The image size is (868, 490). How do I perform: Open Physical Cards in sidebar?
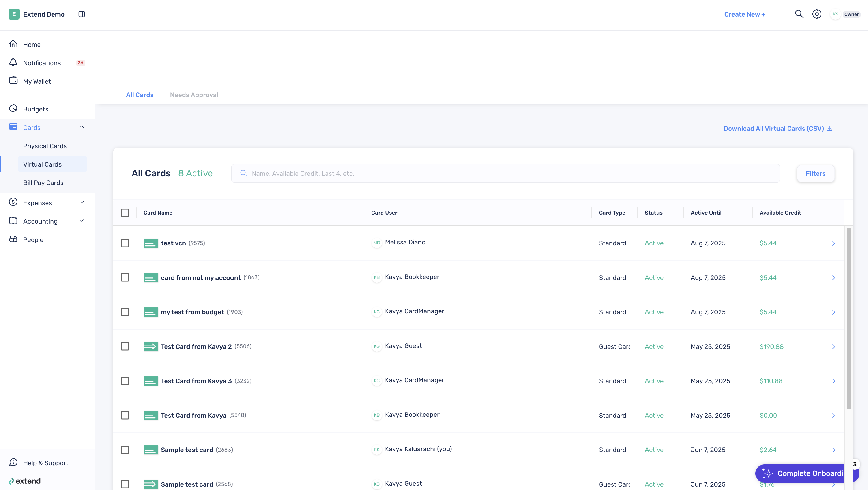pyautogui.click(x=45, y=146)
